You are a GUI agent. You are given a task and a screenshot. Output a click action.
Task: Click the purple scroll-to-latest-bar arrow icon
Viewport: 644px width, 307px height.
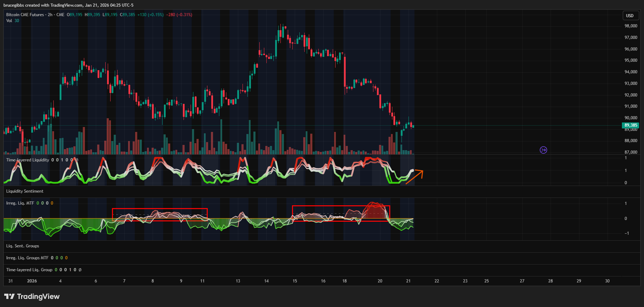(x=543, y=150)
